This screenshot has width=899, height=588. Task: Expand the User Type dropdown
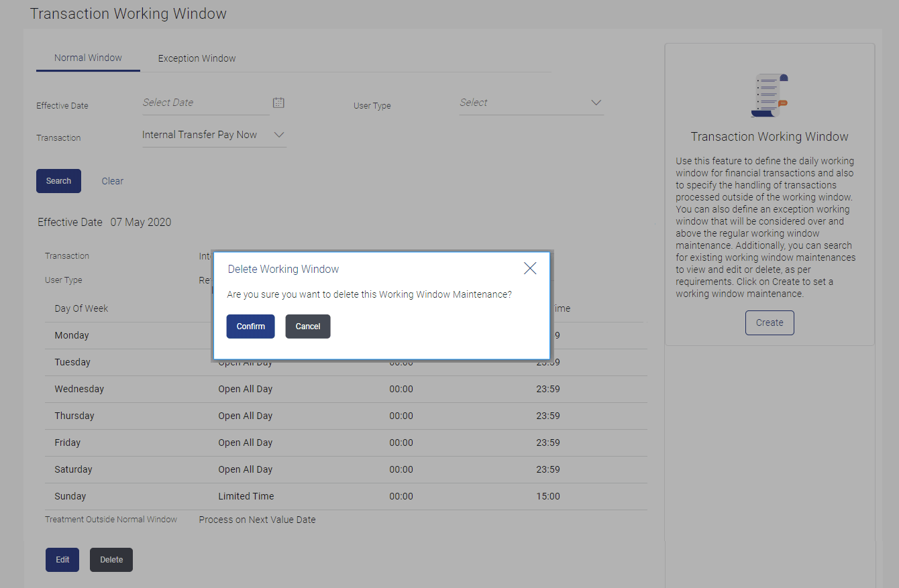point(531,103)
